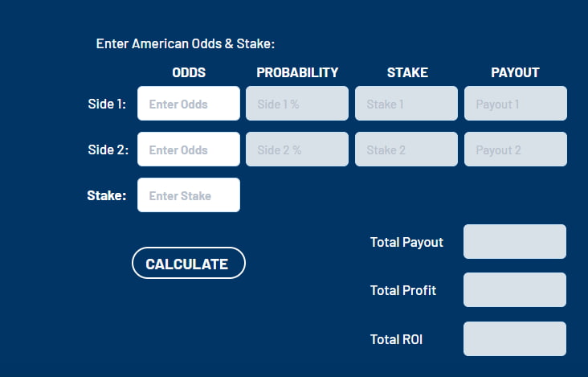Click the Total Payout result box
This screenshot has width=588, height=377.
point(515,242)
